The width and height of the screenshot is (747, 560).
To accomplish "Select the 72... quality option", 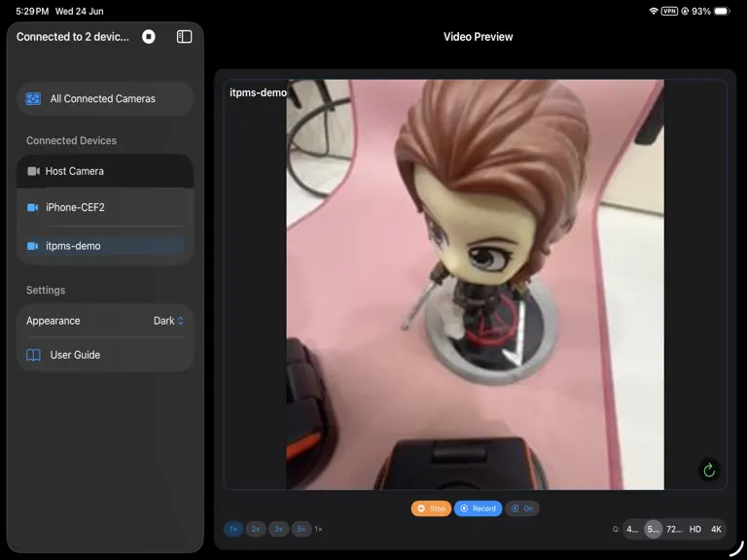I will click(x=674, y=529).
